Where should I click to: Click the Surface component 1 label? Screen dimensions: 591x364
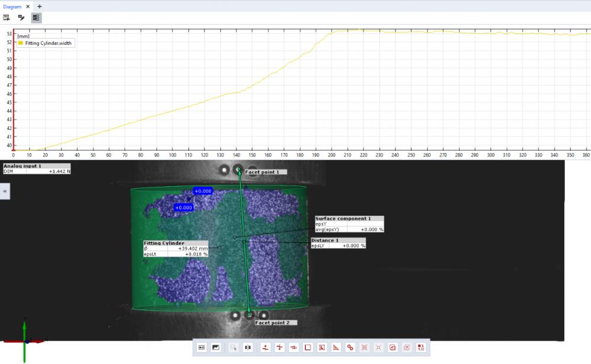point(343,219)
